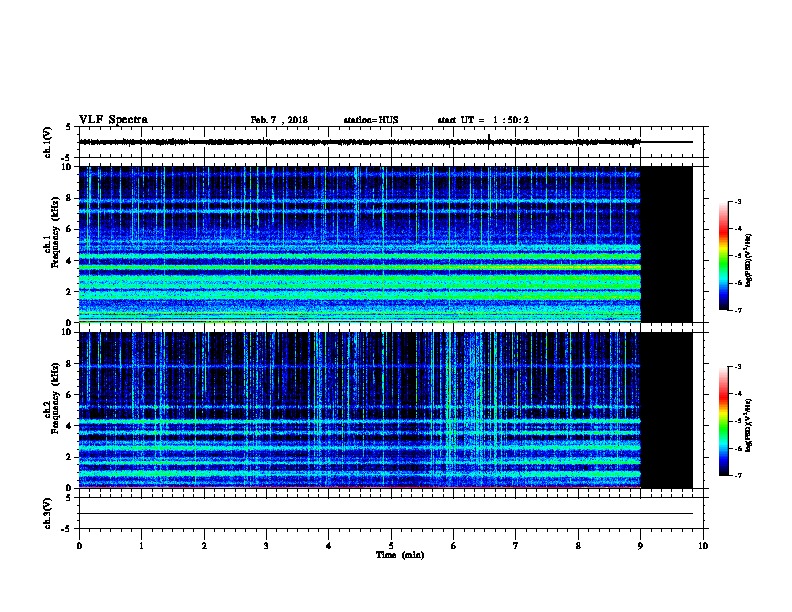792x612 pixels.
Task: Click the time axis tick label "5"
Action: [391, 546]
